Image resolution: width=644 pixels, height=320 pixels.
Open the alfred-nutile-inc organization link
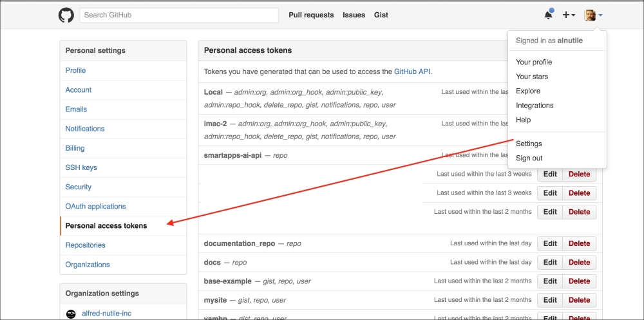(x=107, y=314)
